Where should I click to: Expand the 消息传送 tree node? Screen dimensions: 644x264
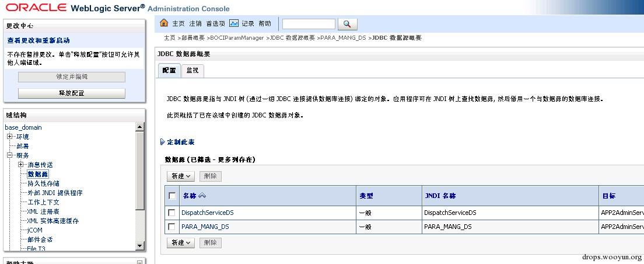[x=20, y=165]
